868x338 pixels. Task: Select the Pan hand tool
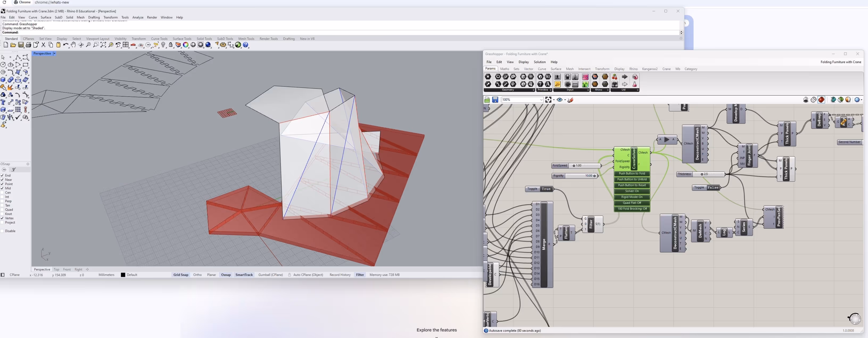point(73,45)
